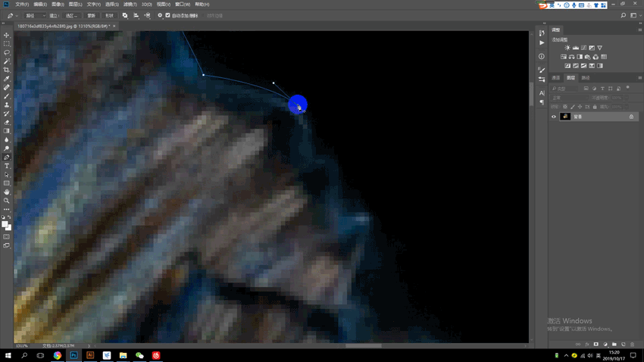Select the Clone Stamp tool
This screenshot has width=644, height=362.
pos(7,105)
